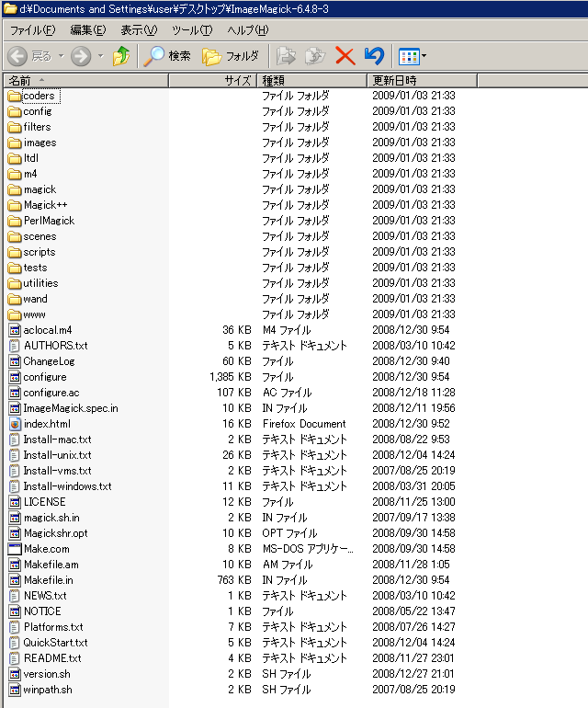Click the Firefox icon of index.html
Image resolution: width=588 pixels, height=708 pixels.
[15, 424]
